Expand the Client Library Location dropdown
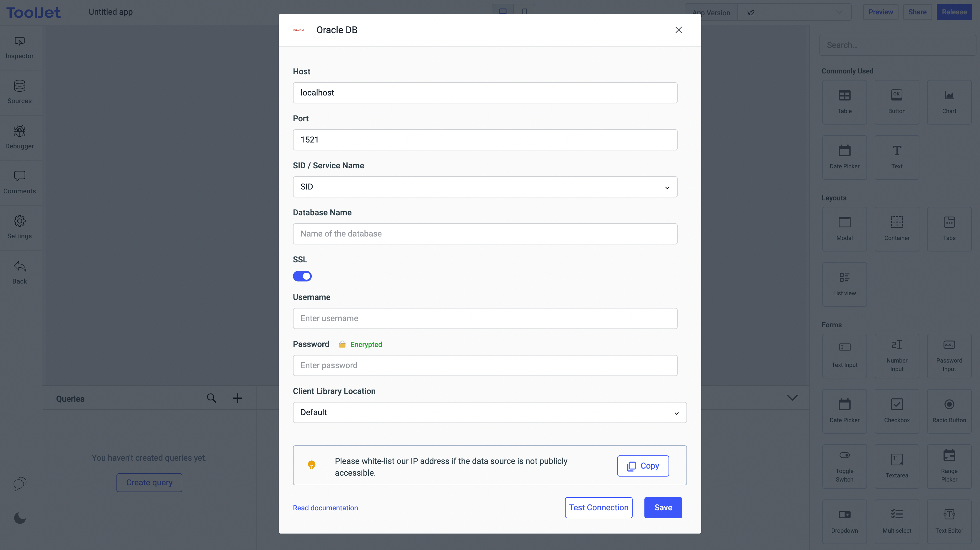This screenshot has width=980, height=550. tap(489, 412)
